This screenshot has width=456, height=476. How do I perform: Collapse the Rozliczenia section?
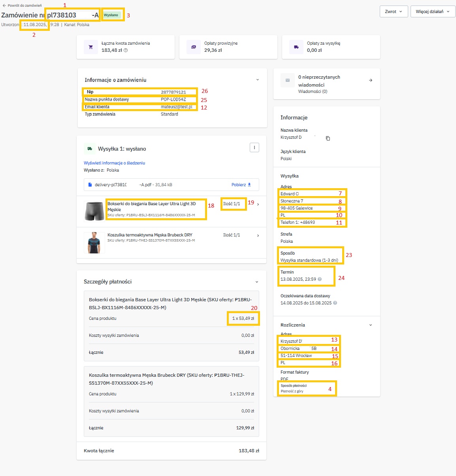371,325
